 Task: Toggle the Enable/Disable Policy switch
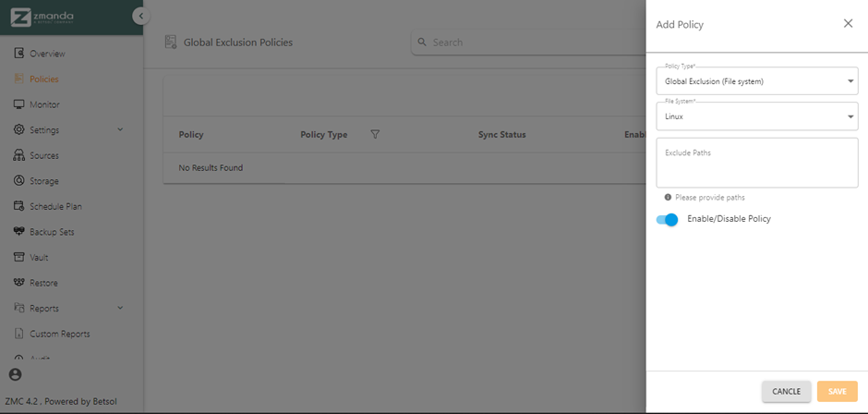click(x=667, y=219)
